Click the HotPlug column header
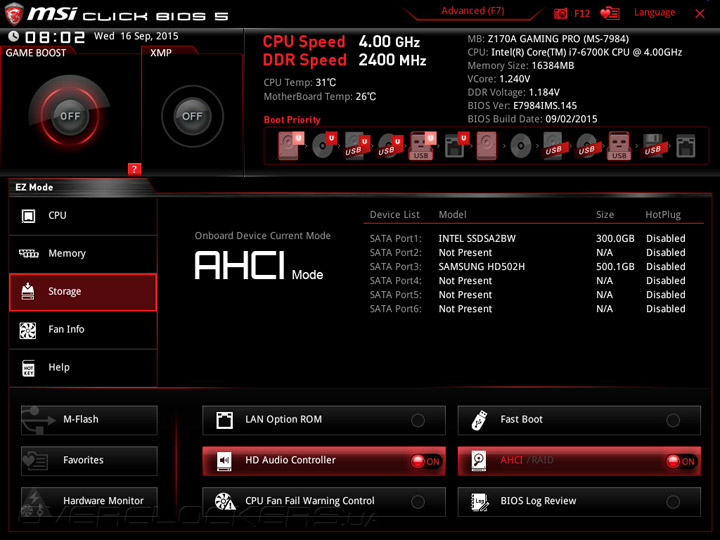Viewport: 720px width, 540px height. (x=663, y=214)
